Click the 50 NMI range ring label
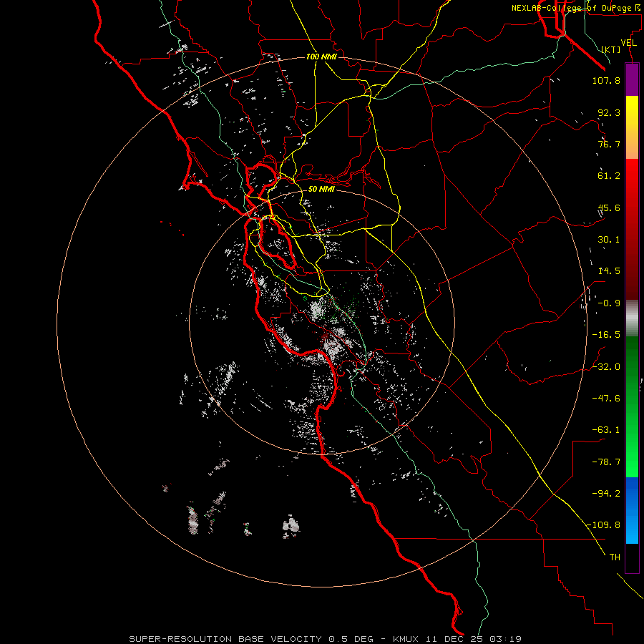 click(x=321, y=190)
